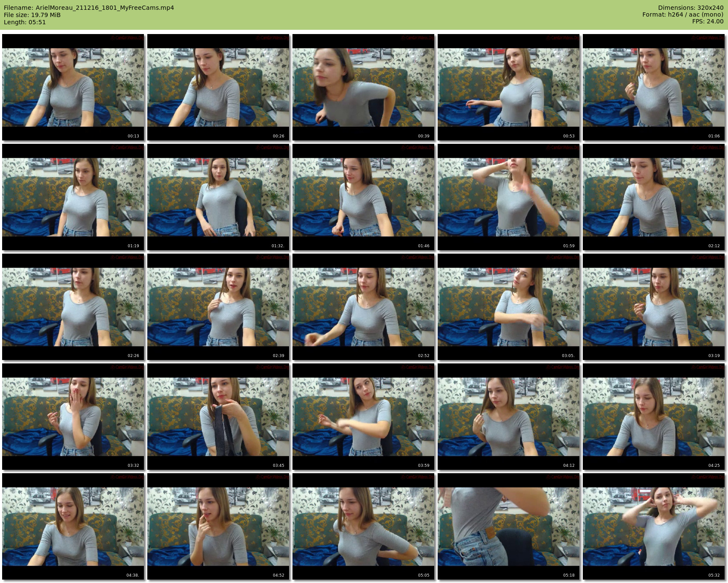Select the frame timestamped 02:52
Viewport: 728px width, 583px height.
tap(363, 307)
